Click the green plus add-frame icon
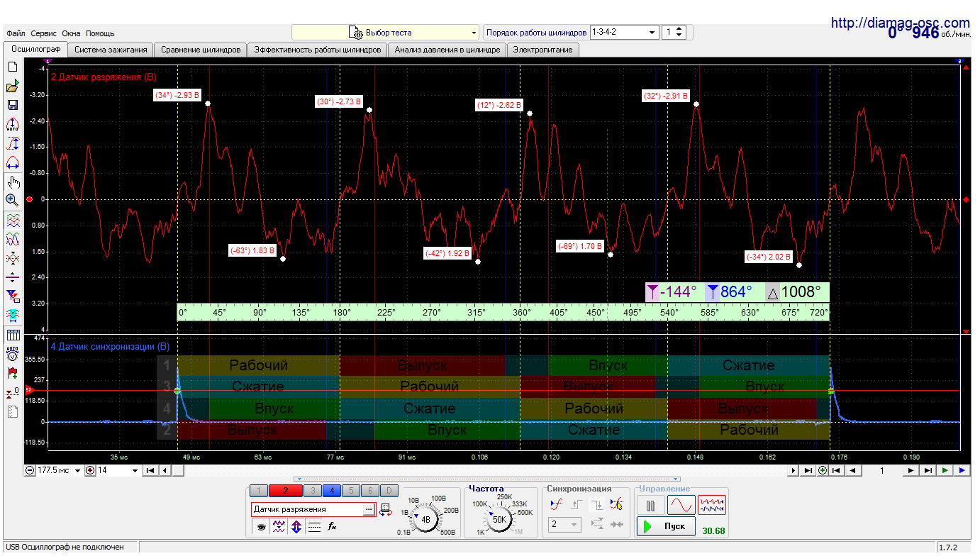Screen dimensions: 980x556 click(823, 470)
